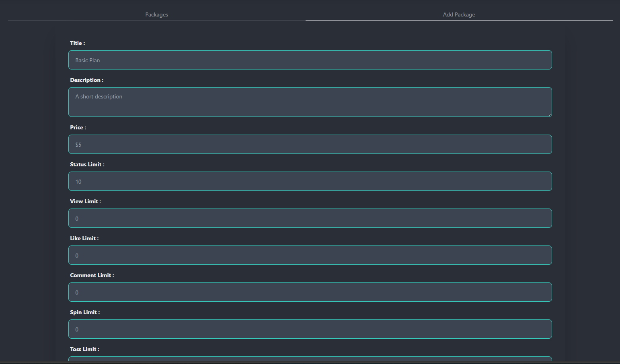Select the Add Package tab

(x=459, y=14)
